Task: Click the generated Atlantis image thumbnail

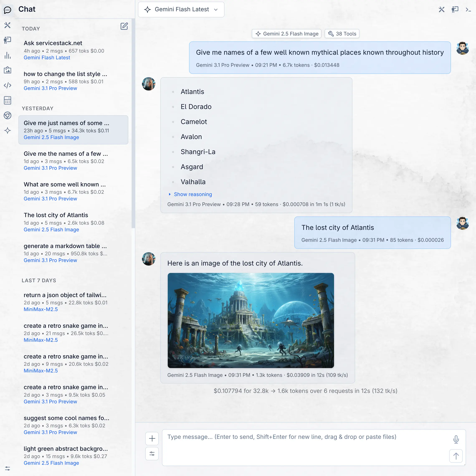Action: 251,320
